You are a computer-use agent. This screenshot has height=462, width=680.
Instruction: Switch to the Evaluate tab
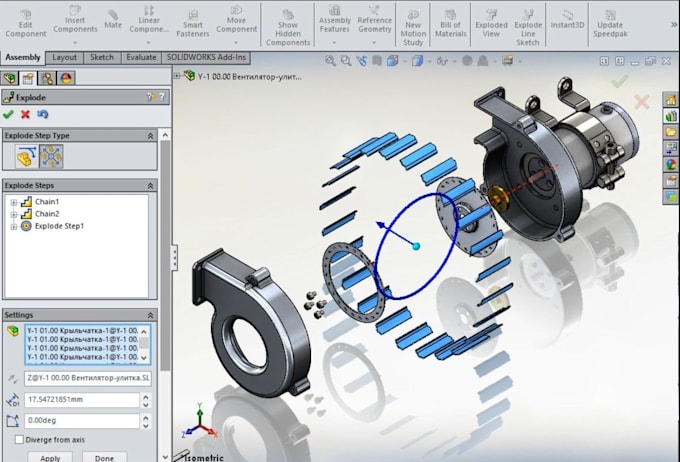[x=141, y=57]
